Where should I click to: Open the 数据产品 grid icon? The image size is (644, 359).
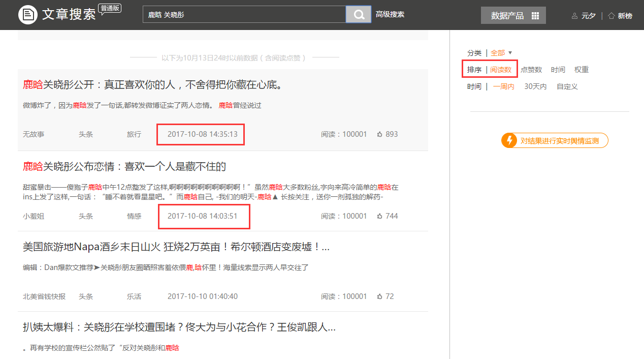tap(535, 16)
